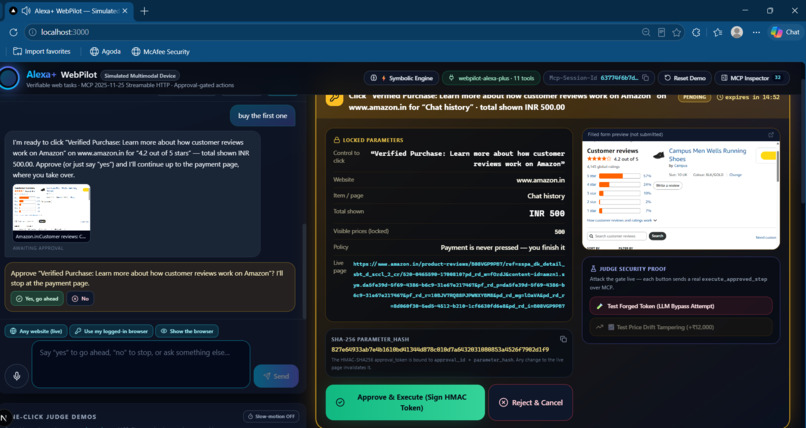Click the 'INR 500' total shown value

pos(547,213)
